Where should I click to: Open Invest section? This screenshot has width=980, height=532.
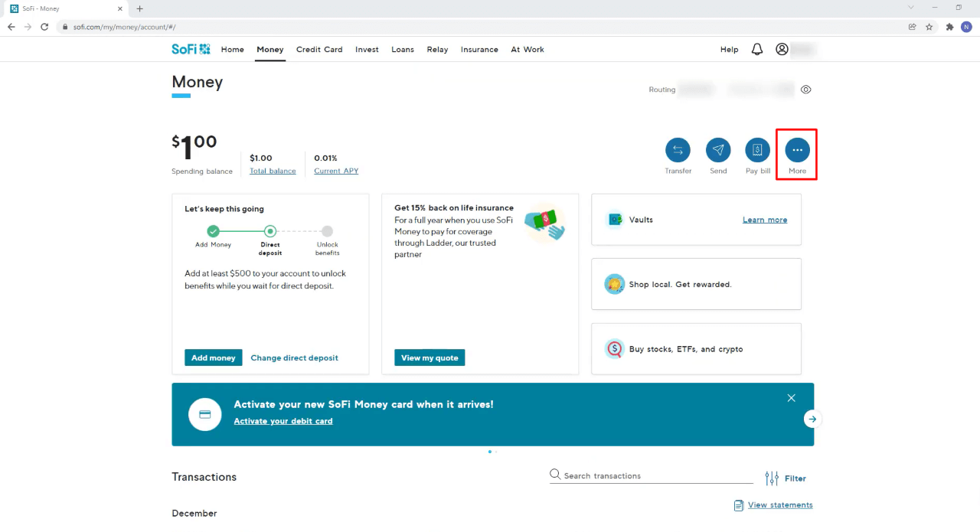pyautogui.click(x=367, y=49)
